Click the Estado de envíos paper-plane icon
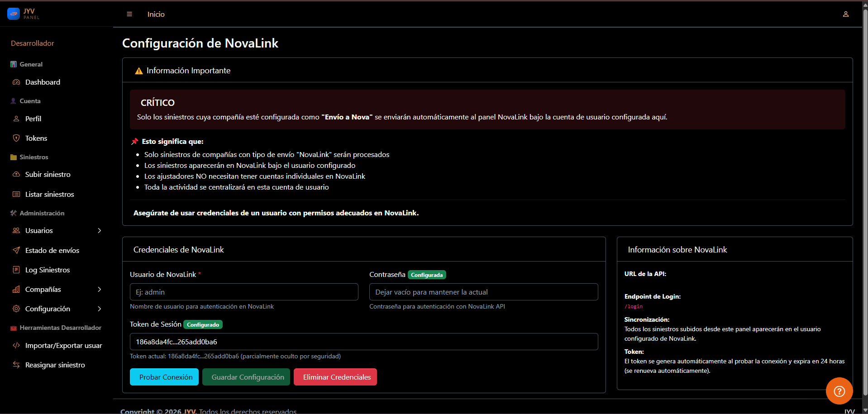868x414 pixels. coord(16,250)
